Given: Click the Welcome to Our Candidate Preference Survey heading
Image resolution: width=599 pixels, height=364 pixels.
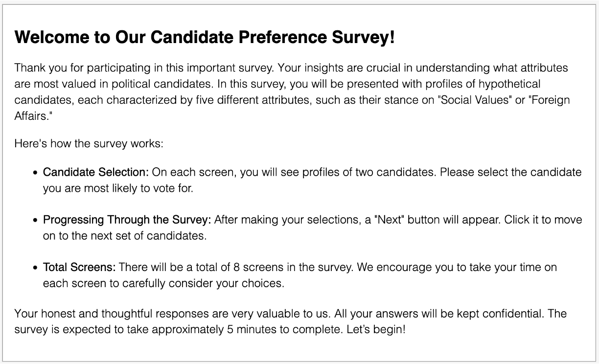Looking at the screenshot, I should pyautogui.click(x=205, y=37).
